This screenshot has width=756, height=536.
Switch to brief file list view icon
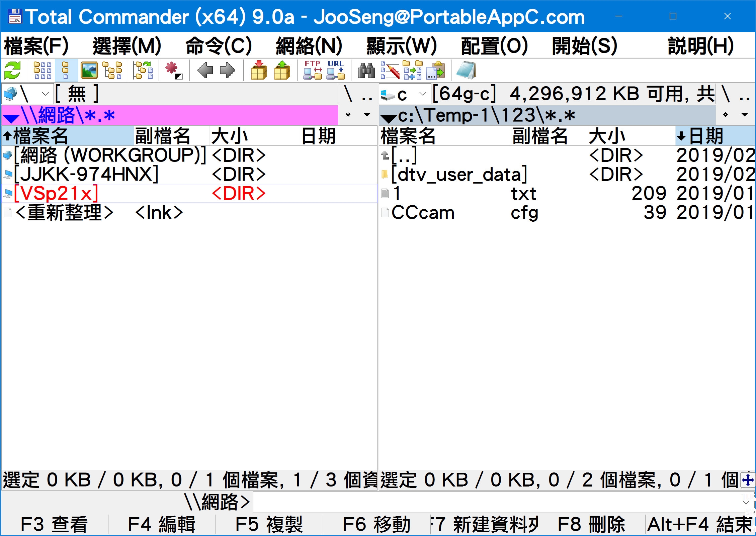tap(43, 71)
